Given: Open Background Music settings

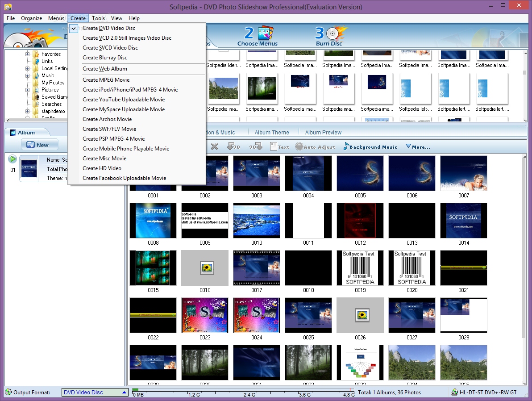Looking at the screenshot, I should (370, 146).
